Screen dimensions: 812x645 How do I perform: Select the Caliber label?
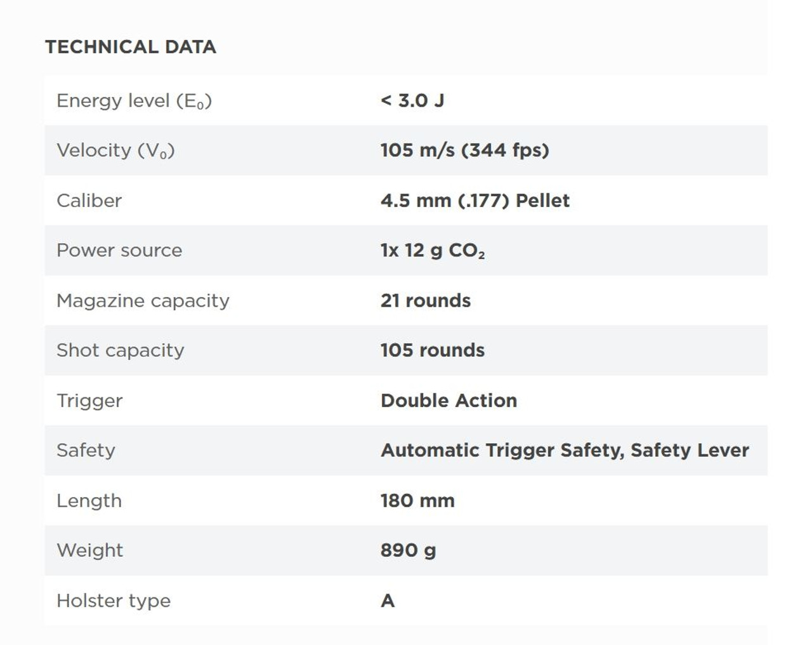[89, 201]
